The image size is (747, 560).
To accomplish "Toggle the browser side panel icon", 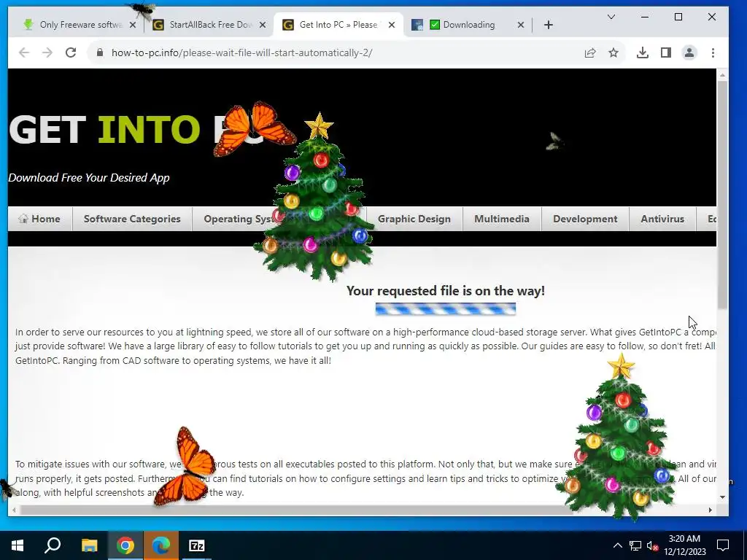I will [665, 52].
